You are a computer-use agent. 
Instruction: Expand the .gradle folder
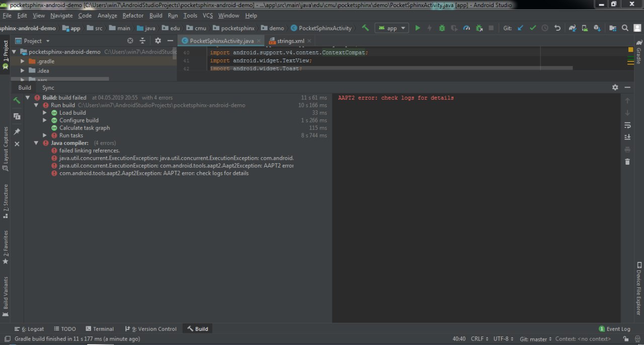22,61
